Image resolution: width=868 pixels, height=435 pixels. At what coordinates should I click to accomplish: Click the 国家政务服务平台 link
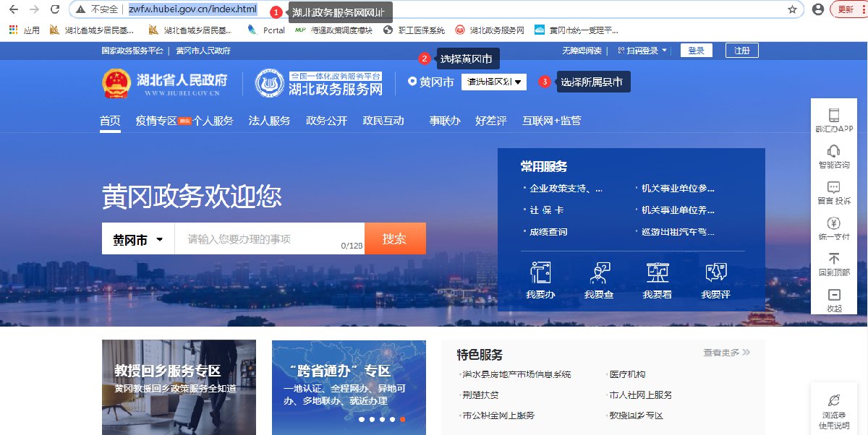[132, 51]
